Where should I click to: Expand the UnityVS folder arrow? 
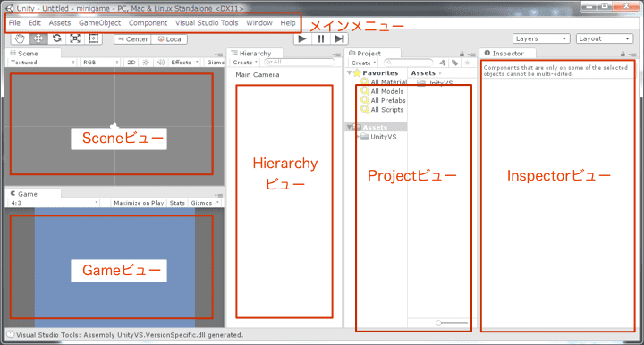tap(357, 137)
